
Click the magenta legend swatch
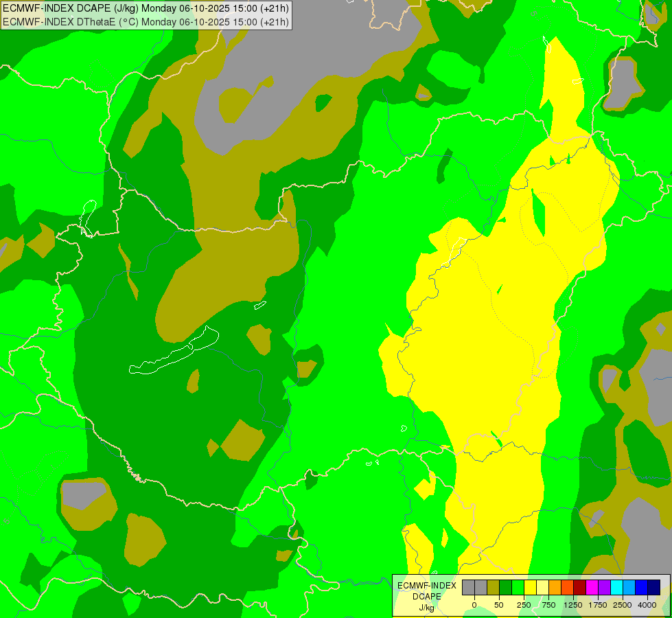592,587
